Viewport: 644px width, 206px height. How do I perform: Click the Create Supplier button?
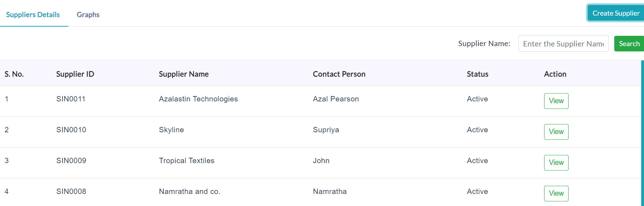coord(616,13)
